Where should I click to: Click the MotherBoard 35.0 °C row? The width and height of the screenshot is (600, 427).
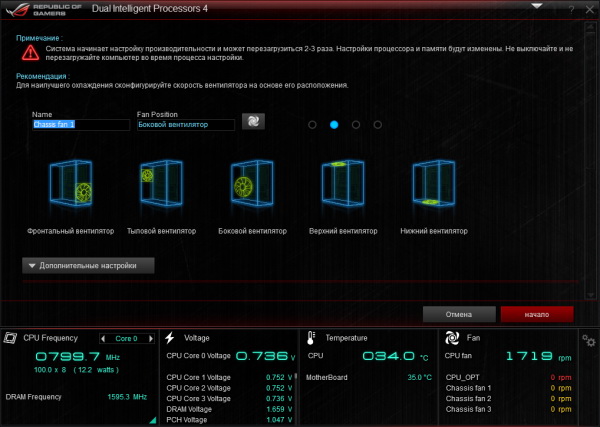[369, 377]
